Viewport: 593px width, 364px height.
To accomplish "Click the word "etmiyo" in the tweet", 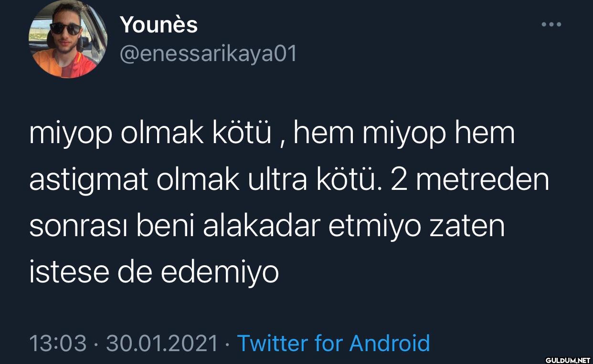I will tap(375, 228).
